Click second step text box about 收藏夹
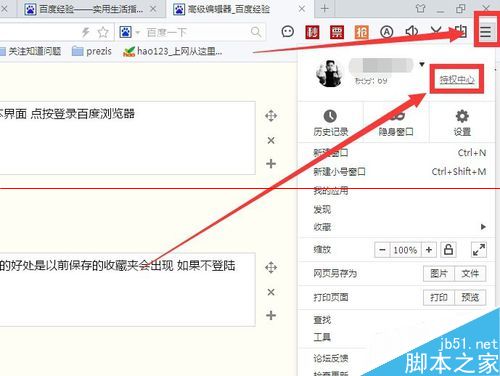The image size is (500, 376). coord(128,289)
